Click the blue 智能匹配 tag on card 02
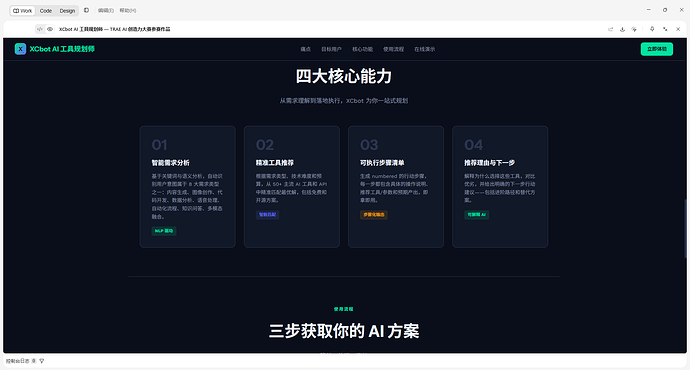The height and width of the screenshot is (370, 690). (x=267, y=215)
